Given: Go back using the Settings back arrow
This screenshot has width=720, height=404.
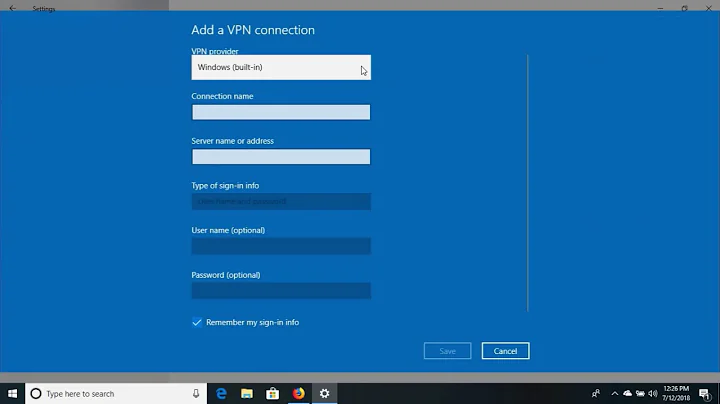Looking at the screenshot, I should click(12, 8).
